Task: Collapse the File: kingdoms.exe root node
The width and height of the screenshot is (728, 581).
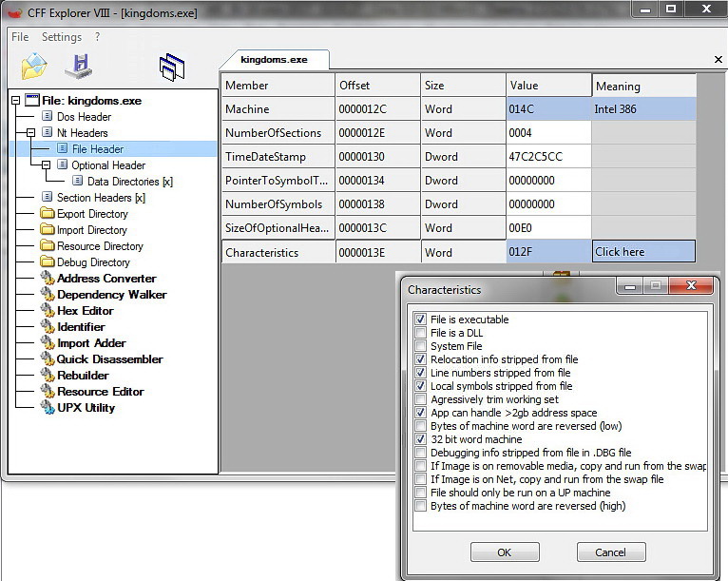Action: (x=16, y=100)
